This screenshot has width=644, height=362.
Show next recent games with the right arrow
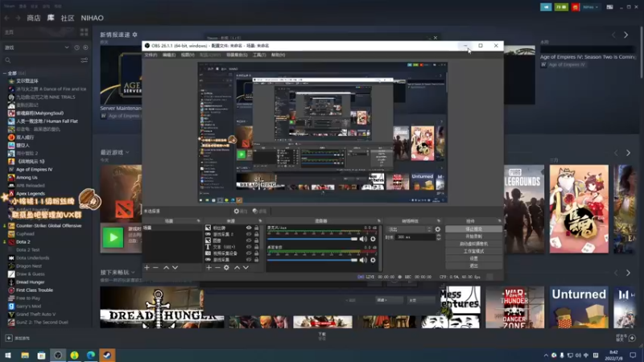pyautogui.click(x=628, y=153)
